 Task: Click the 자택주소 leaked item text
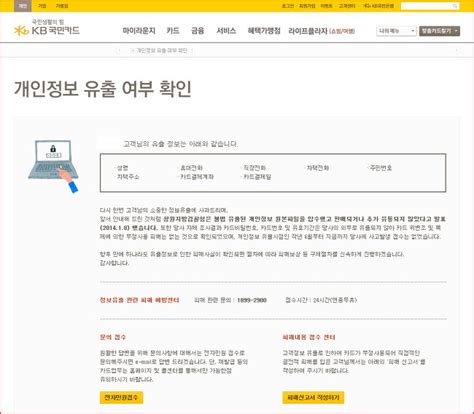click(128, 177)
